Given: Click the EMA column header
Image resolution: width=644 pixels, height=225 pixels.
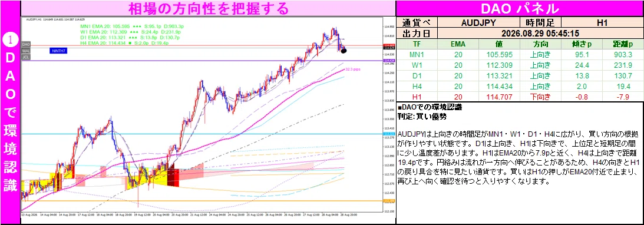Looking at the screenshot, I should click(x=458, y=44).
